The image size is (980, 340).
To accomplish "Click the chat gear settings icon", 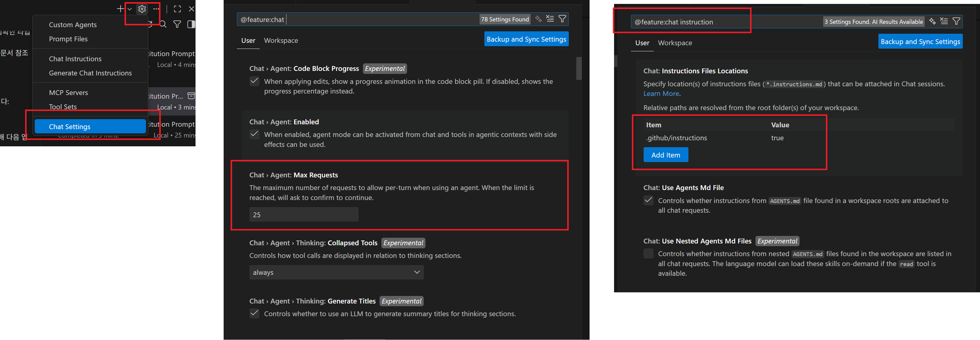I will coord(142,9).
